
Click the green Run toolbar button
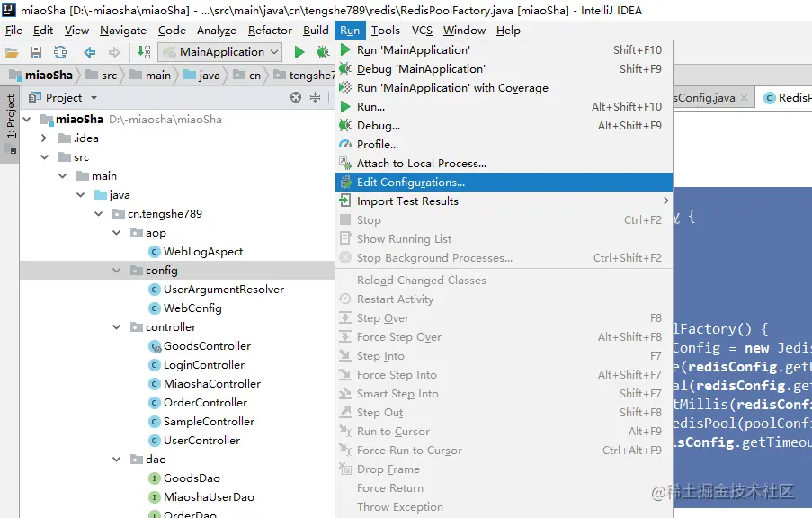tap(299, 52)
